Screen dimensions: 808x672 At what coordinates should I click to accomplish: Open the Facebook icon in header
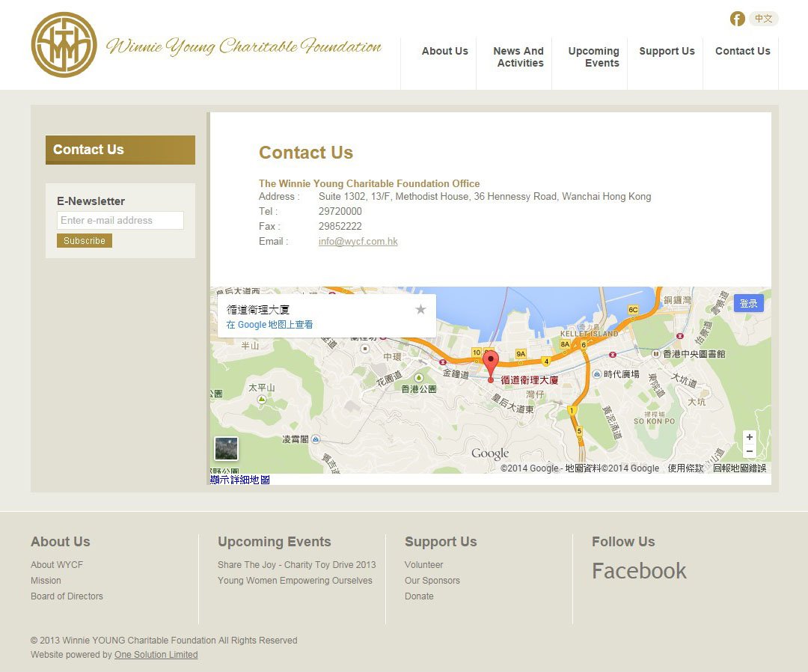[x=737, y=19]
